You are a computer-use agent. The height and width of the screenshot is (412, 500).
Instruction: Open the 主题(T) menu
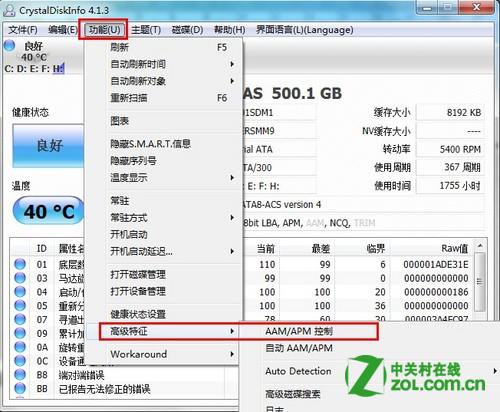(x=146, y=30)
